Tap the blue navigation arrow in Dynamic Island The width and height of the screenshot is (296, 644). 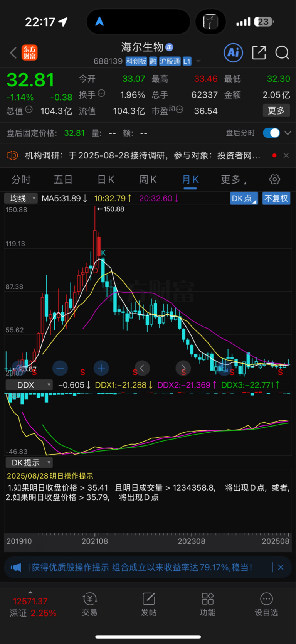coord(99,22)
